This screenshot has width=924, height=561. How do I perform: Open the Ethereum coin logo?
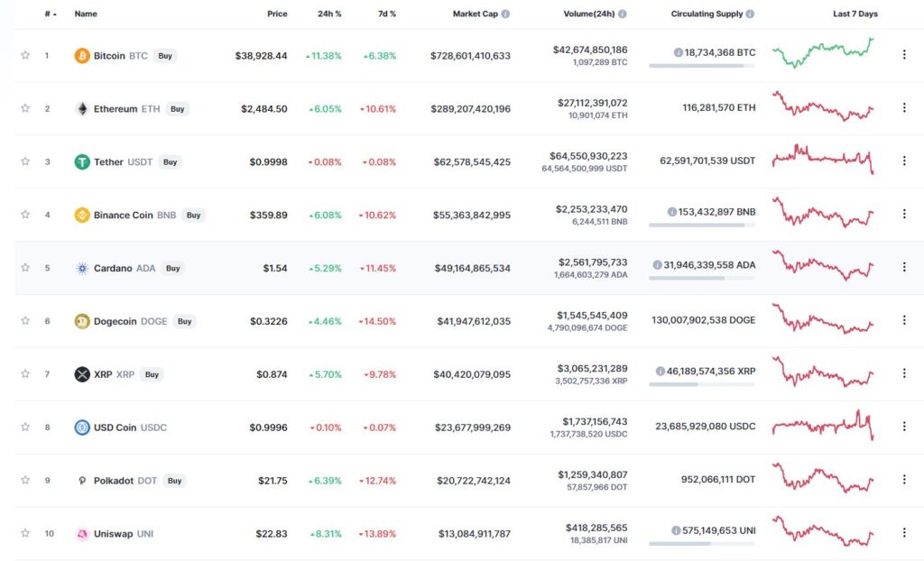point(82,109)
